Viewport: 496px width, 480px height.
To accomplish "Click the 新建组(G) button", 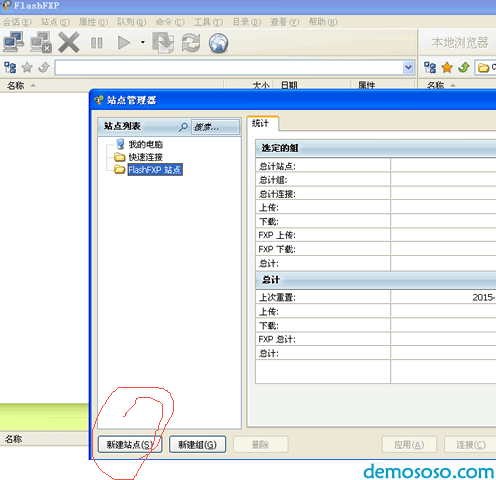I will coord(197,444).
